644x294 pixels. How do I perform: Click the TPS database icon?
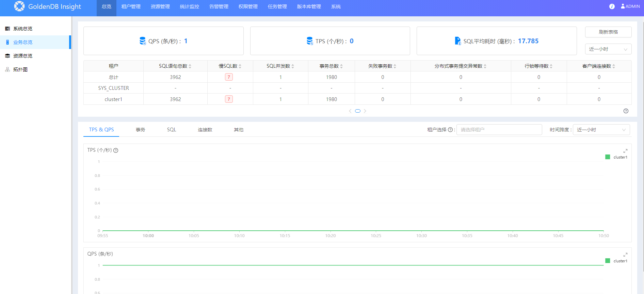point(310,41)
